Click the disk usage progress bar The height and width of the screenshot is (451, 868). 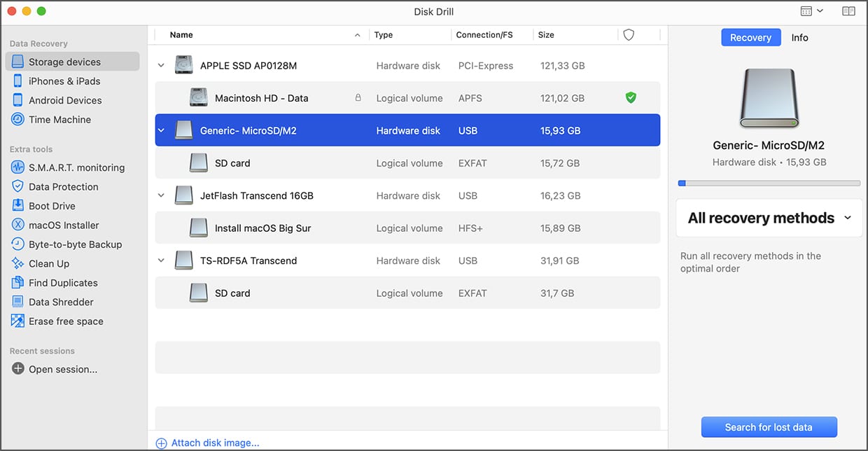(769, 183)
